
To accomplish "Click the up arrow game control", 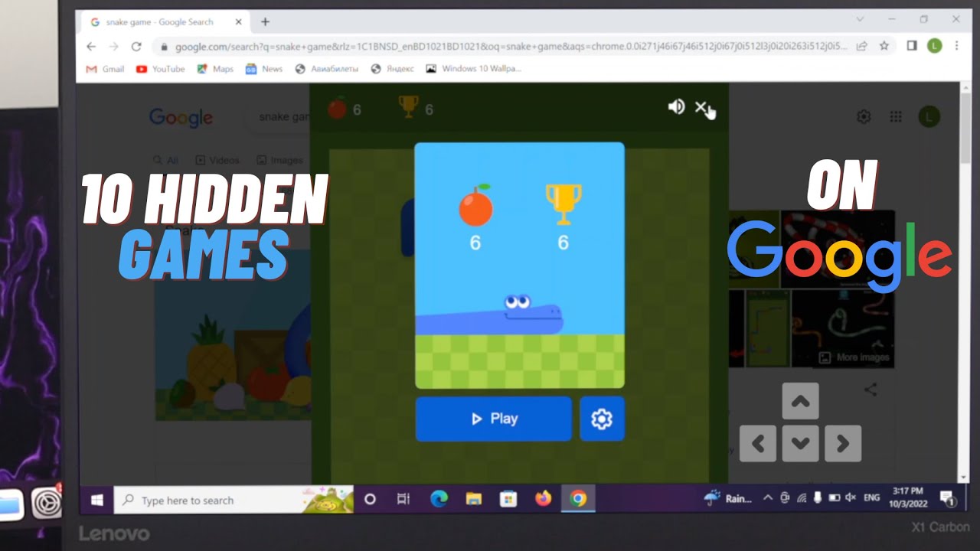I will pos(800,401).
